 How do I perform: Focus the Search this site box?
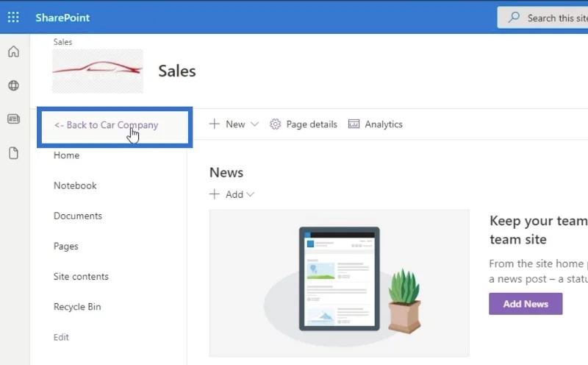pyautogui.click(x=542, y=18)
